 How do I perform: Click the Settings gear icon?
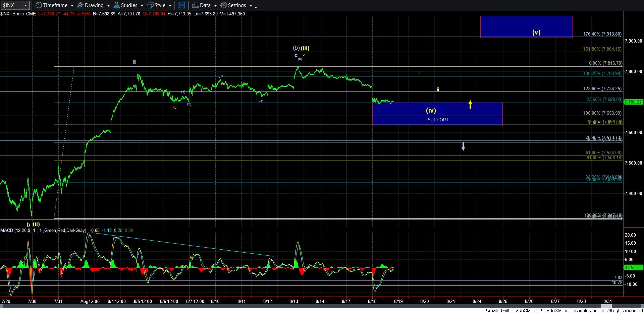pos(224,5)
